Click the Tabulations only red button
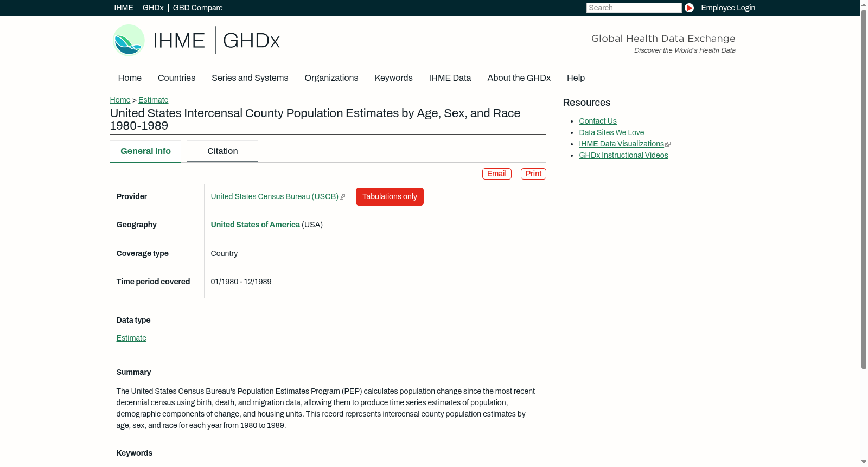868x467 pixels. click(390, 196)
